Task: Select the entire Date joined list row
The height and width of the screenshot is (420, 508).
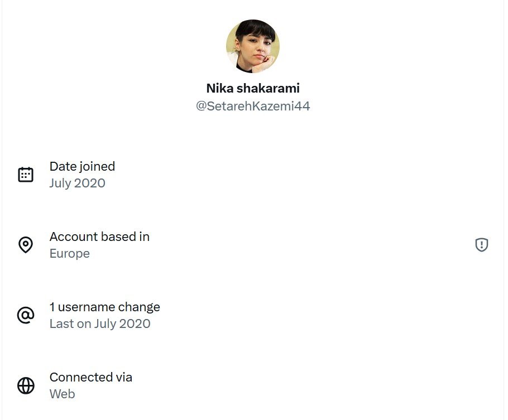Action: tap(279, 175)
